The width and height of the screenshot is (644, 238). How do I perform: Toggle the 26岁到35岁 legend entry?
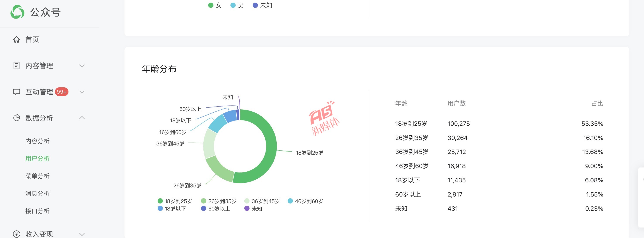click(x=218, y=201)
